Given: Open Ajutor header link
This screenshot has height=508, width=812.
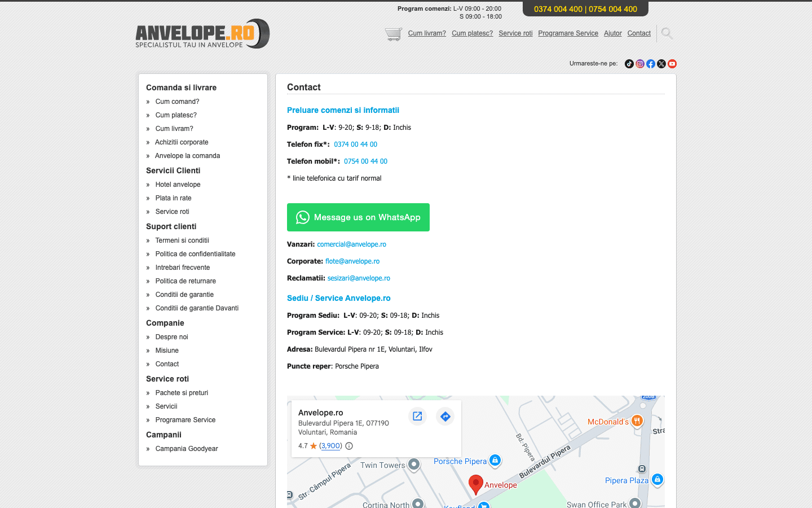Looking at the screenshot, I should click(612, 33).
